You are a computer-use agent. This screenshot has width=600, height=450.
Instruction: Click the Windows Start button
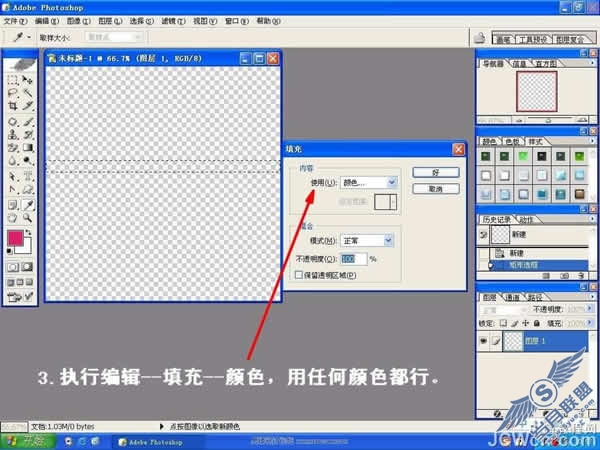[28, 441]
